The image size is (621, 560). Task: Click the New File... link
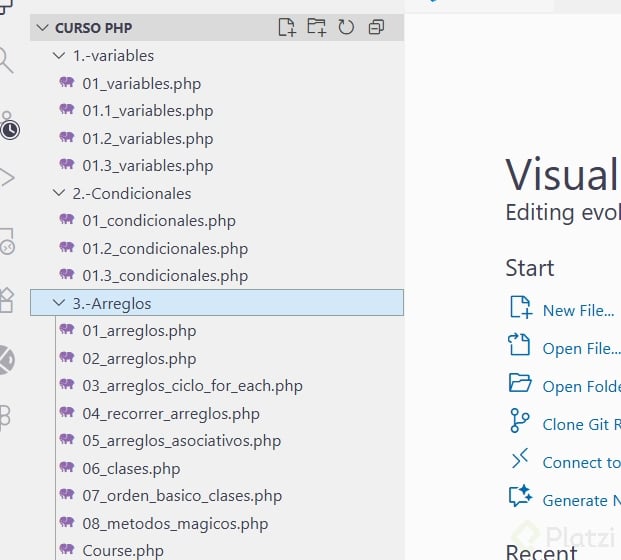pyautogui.click(x=578, y=310)
